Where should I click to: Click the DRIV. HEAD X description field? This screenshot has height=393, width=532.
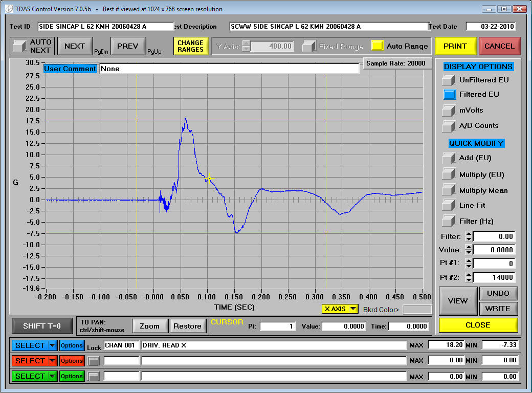(274, 345)
